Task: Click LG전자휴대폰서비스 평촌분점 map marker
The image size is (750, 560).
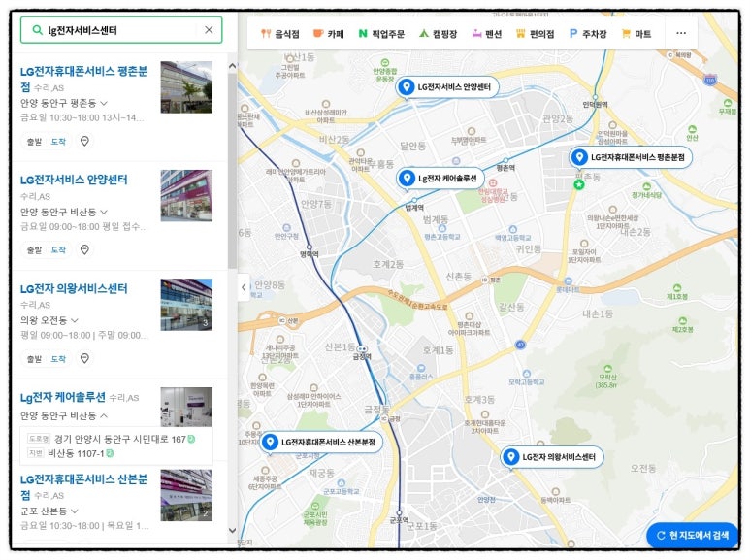Action: (631, 157)
